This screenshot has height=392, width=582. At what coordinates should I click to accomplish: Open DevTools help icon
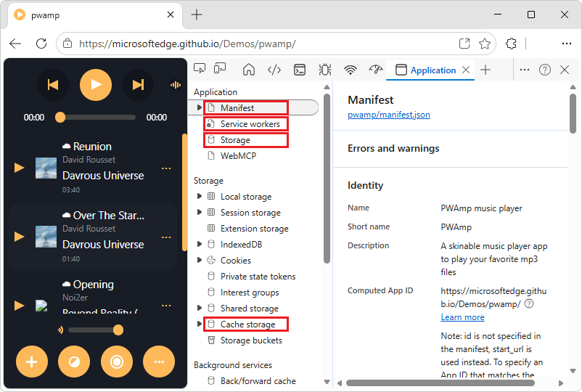click(x=544, y=70)
